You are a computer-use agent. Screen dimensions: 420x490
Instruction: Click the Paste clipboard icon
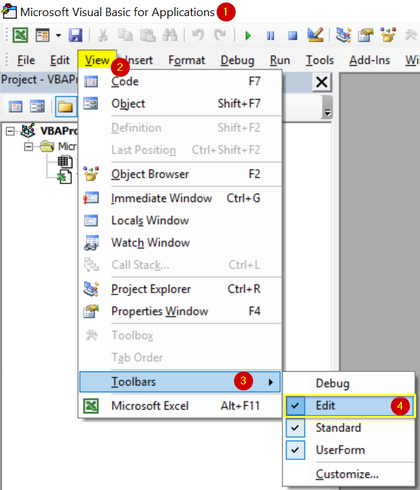[148, 35]
